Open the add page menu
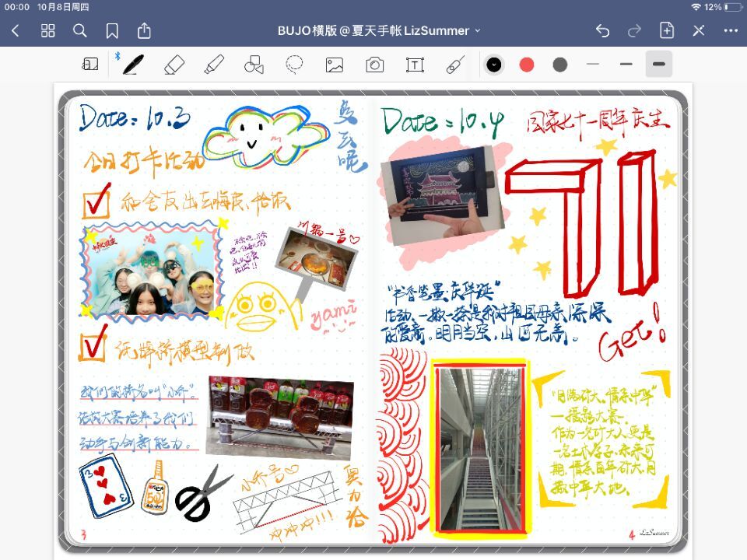 point(667,30)
